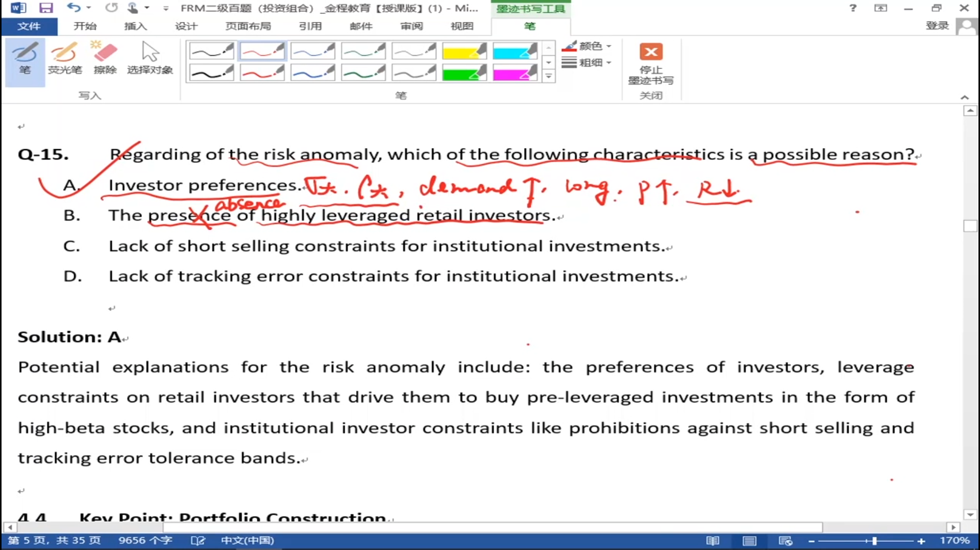
Task: Switch to the View (视图) tab
Action: click(x=462, y=26)
